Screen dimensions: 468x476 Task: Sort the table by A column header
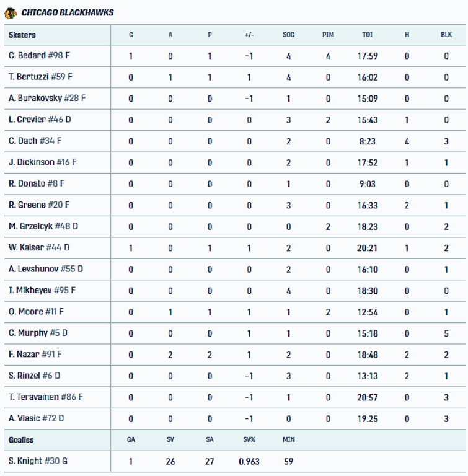point(170,35)
